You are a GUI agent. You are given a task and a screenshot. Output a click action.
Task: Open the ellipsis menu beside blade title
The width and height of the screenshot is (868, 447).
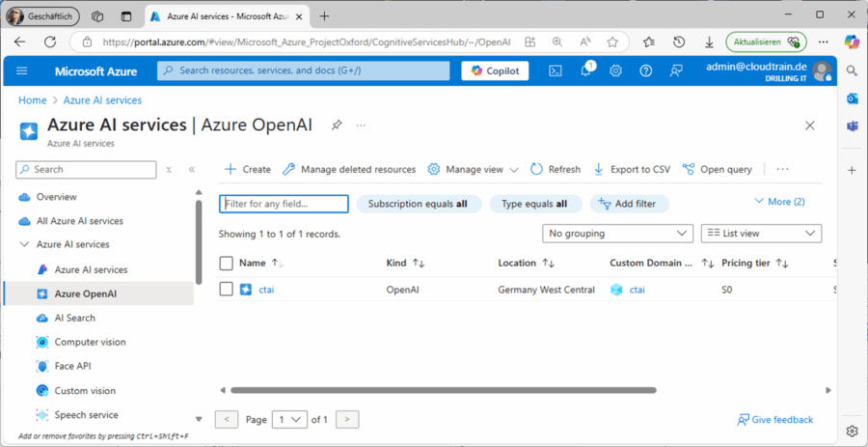[x=361, y=126]
